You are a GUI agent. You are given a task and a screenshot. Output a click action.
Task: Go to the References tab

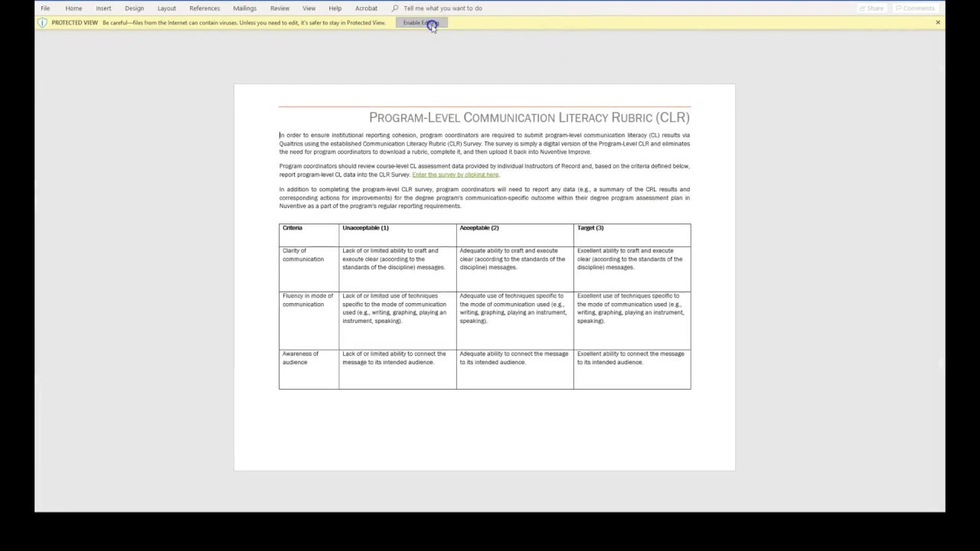tap(204, 8)
